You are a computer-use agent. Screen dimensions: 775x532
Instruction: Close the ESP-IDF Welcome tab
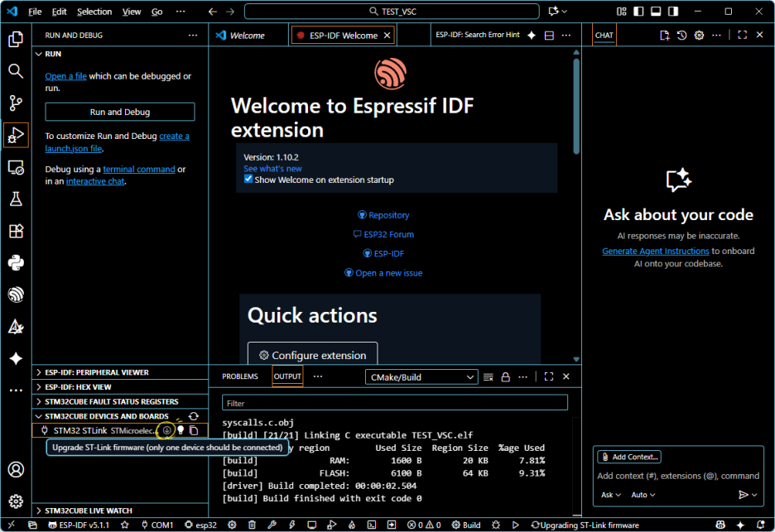[x=387, y=36]
